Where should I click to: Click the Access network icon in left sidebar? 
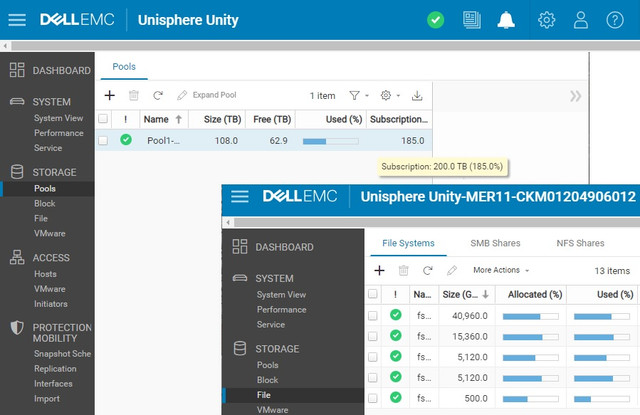click(17, 257)
